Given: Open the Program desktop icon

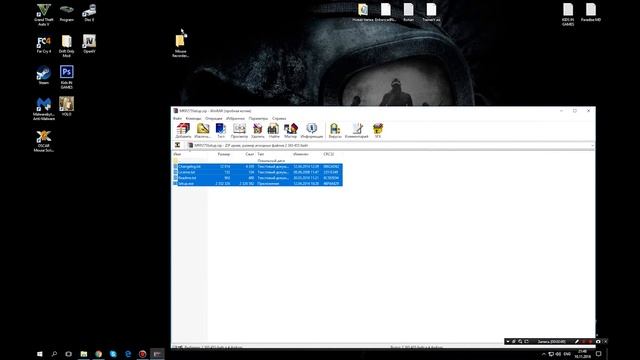Looking at the screenshot, I should [67, 12].
